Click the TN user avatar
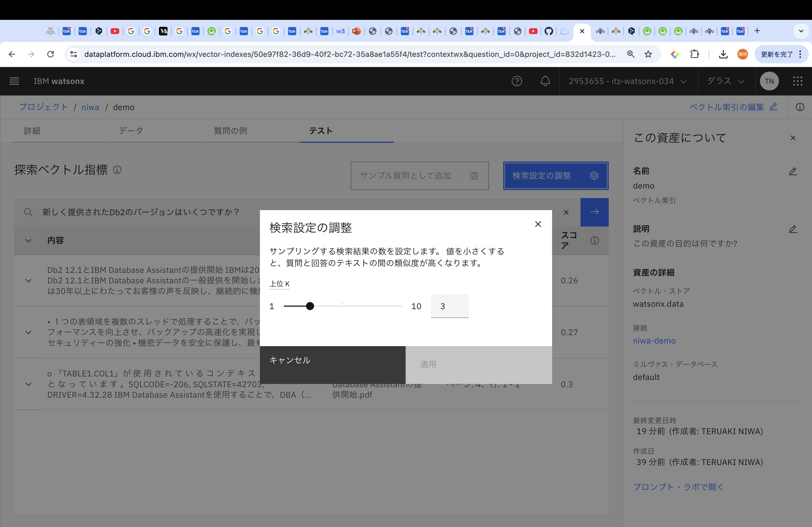This screenshot has height=527, width=812. [769, 81]
